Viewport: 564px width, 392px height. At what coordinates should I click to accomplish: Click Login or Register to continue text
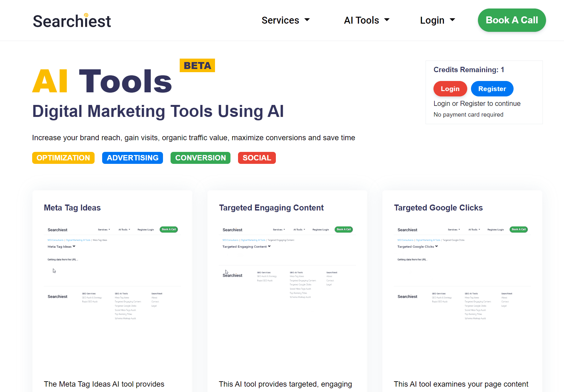(x=477, y=103)
